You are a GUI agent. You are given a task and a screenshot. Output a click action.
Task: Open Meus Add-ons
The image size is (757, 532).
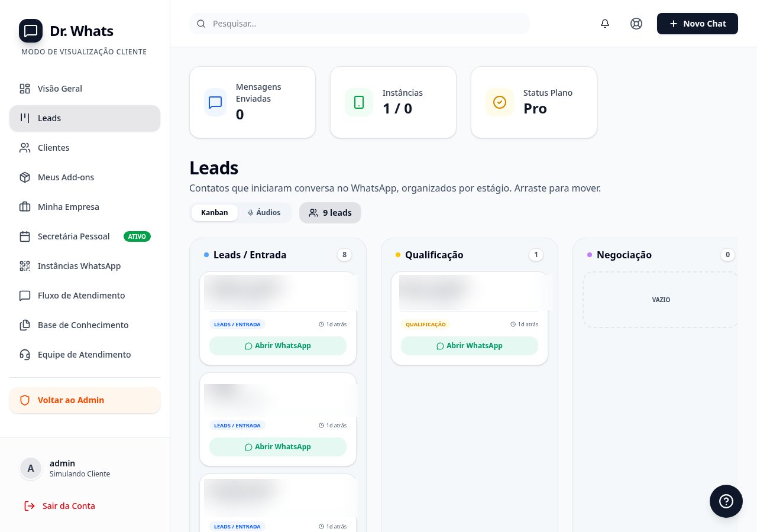(85, 177)
